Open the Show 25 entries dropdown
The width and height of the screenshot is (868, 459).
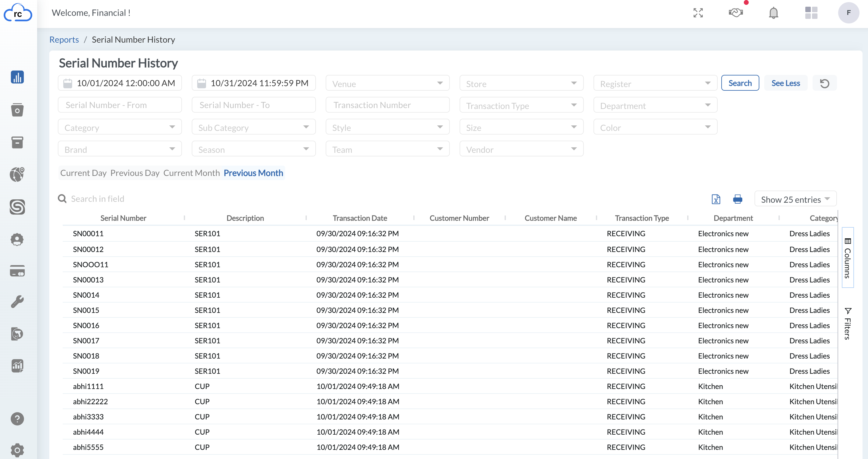click(795, 199)
